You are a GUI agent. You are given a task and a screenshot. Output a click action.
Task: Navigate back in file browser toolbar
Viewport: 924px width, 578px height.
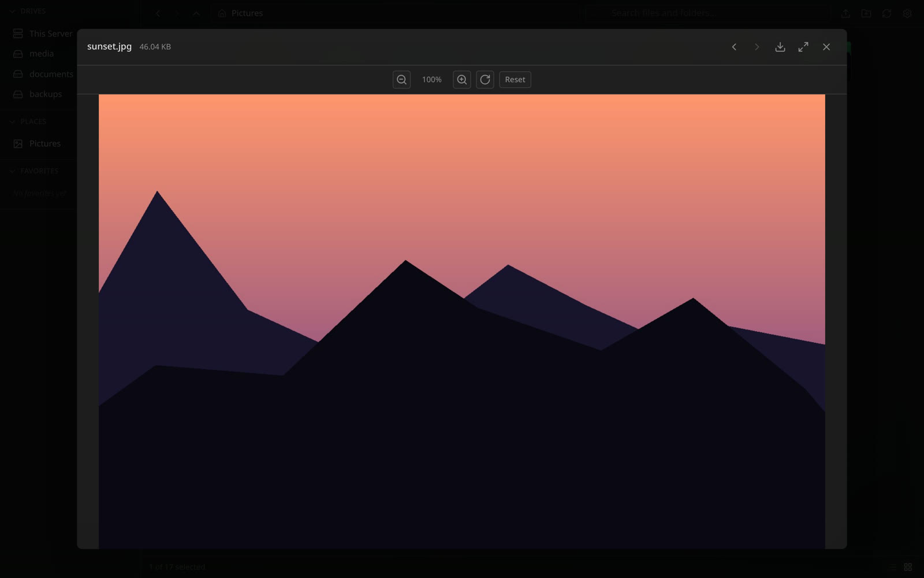click(x=158, y=13)
